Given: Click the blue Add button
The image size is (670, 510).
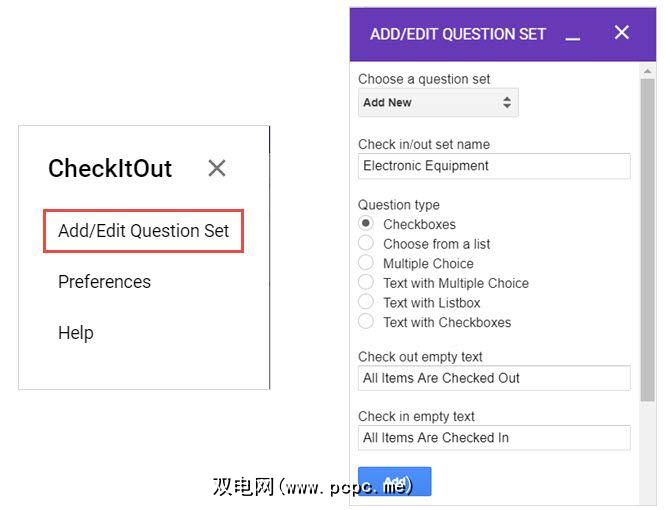Looking at the screenshot, I should [x=394, y=481].
